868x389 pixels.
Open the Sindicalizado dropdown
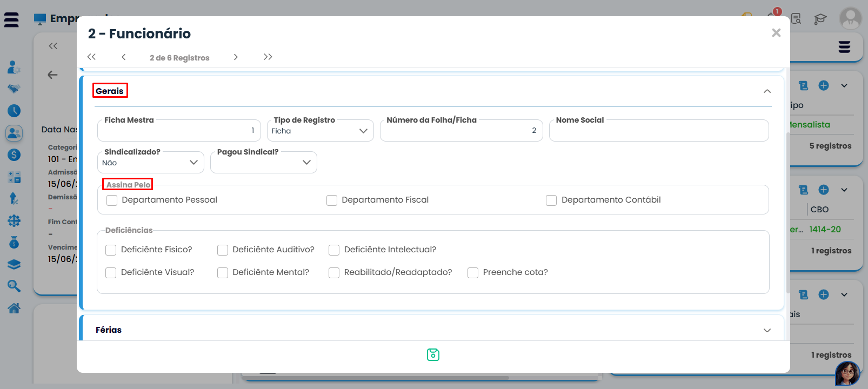coord(150,163)
